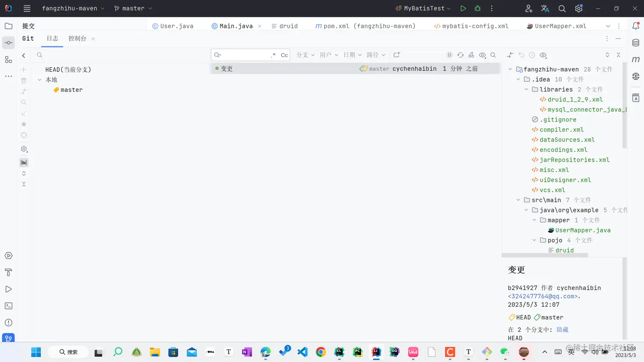Open the MyBatisTest run configuration dropdown
Screen dimensions: 644x362
coord(423,8)
